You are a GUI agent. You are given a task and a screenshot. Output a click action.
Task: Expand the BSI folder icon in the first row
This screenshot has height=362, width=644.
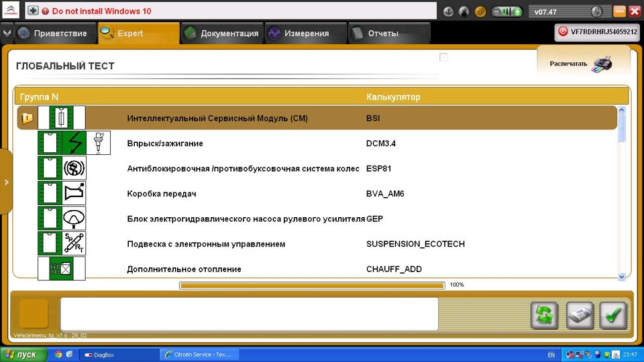tap(27, 118)
